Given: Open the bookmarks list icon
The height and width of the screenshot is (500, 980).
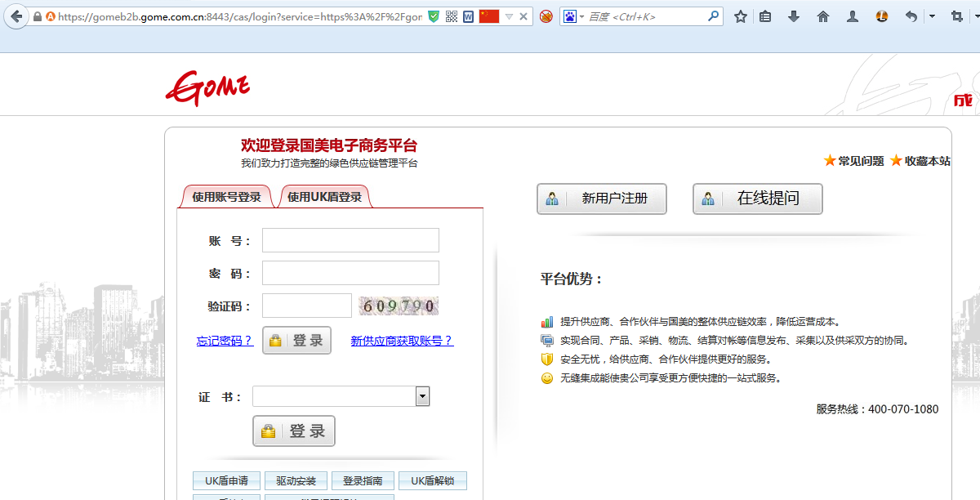Looking at the screenshot, I should point(765,16).
